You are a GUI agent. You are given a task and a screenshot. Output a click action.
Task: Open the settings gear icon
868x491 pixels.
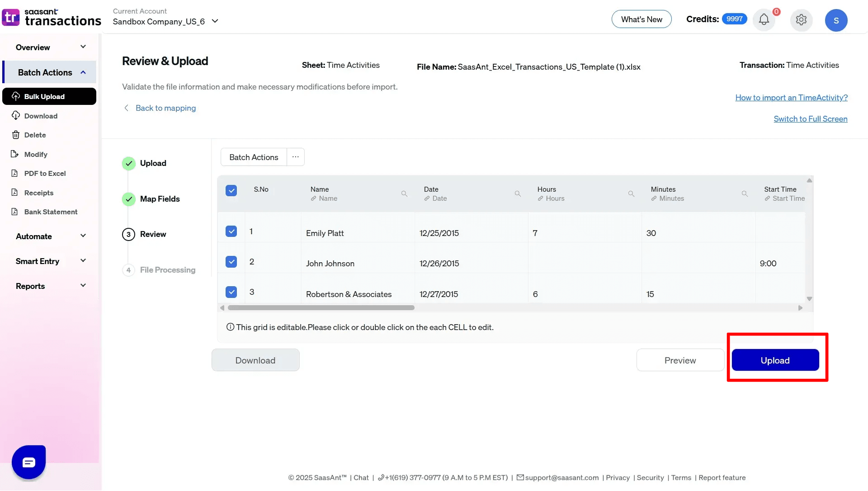(801, 20)
